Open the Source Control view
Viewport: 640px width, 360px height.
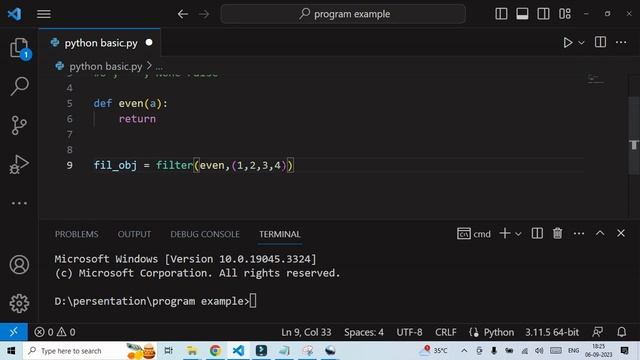point(19,125)
